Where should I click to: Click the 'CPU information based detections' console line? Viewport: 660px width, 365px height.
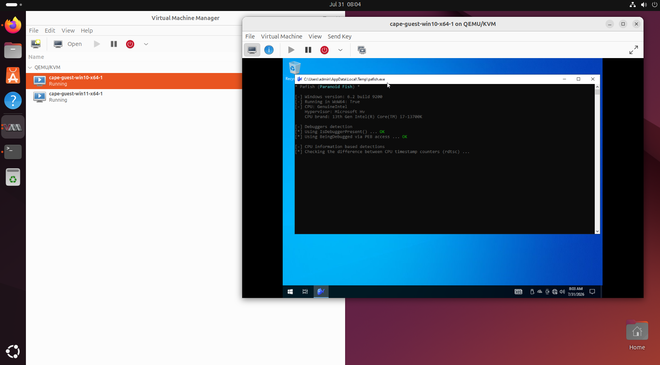340,147
